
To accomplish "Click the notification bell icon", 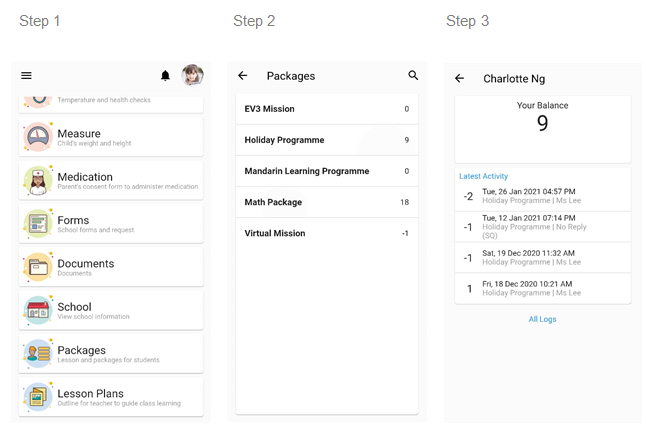I will pos(166,76).
